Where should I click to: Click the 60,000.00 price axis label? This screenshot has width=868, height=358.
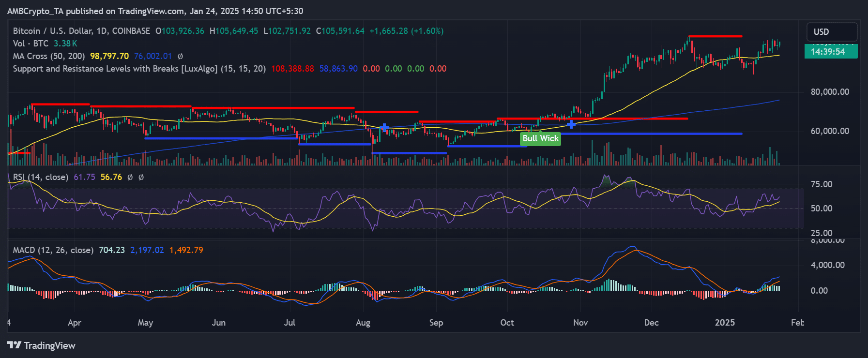pos(830,131)
